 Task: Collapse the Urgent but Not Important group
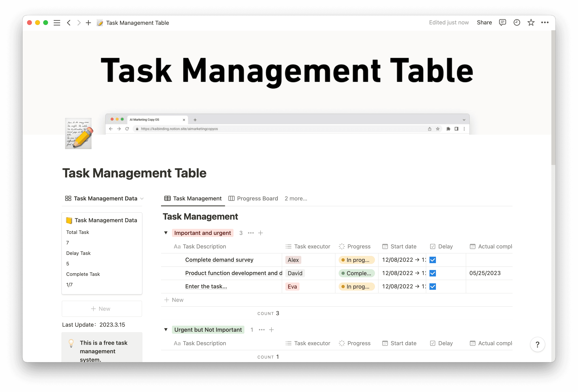point(166,330)
